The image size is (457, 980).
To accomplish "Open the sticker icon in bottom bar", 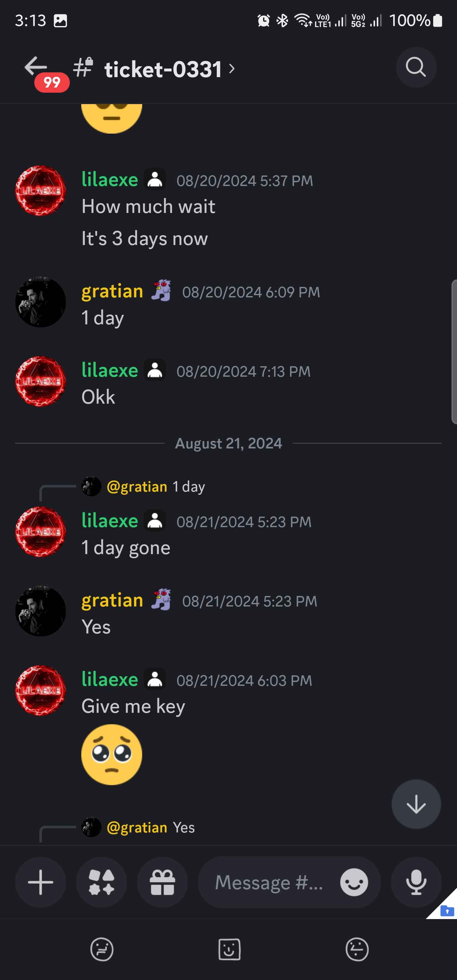I will [229, 949].
